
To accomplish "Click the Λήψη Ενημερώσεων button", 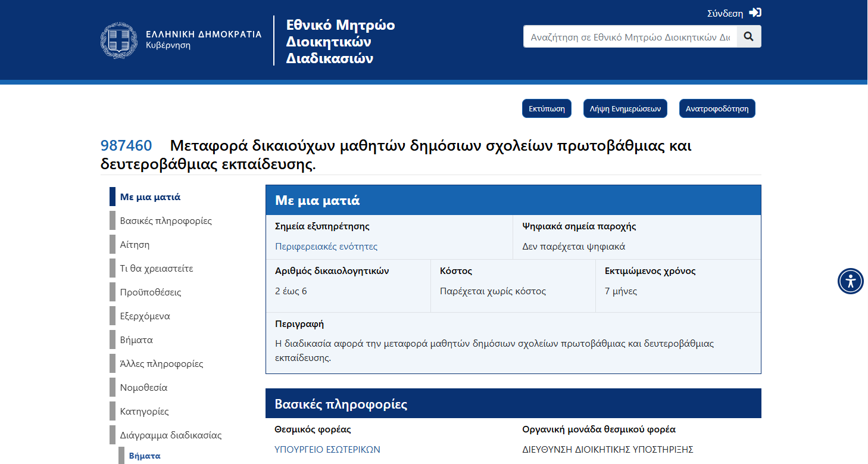I will coord(625,108).
